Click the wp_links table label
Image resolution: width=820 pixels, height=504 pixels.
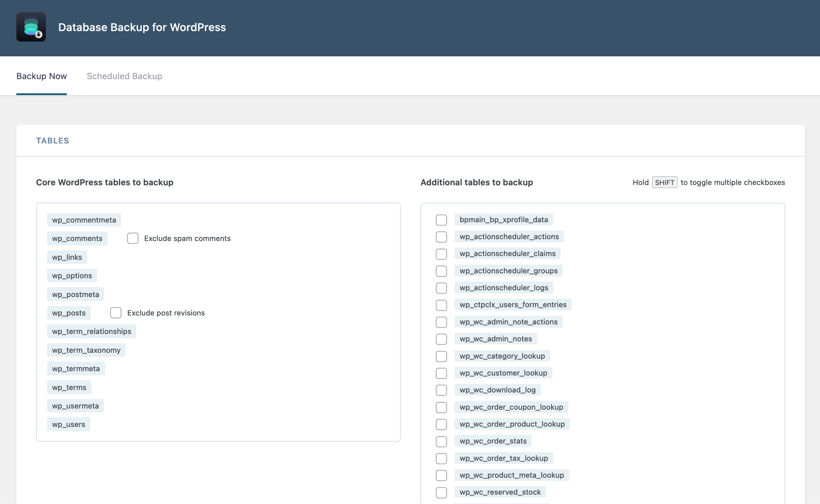coord(67,257)
